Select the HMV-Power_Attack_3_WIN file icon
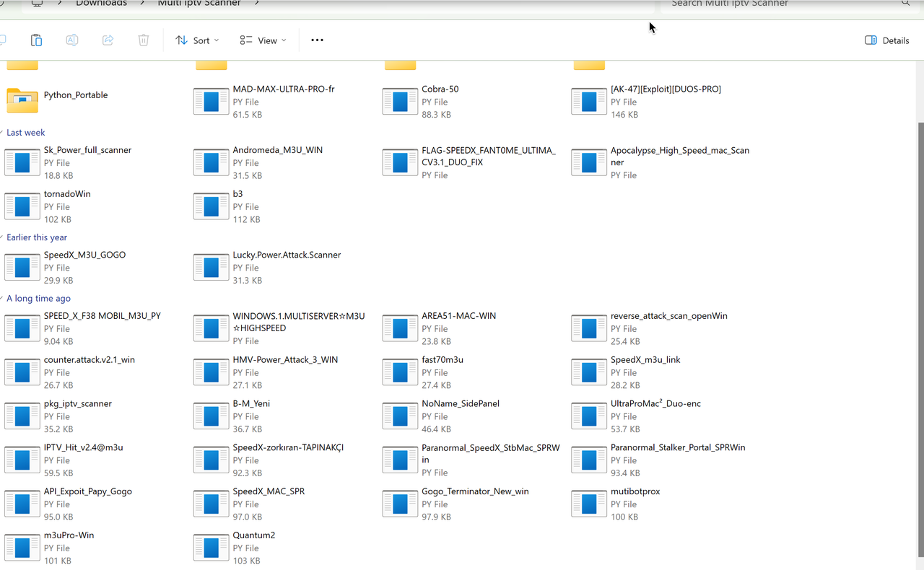This screenshot has width=924, height=570. 212,372
